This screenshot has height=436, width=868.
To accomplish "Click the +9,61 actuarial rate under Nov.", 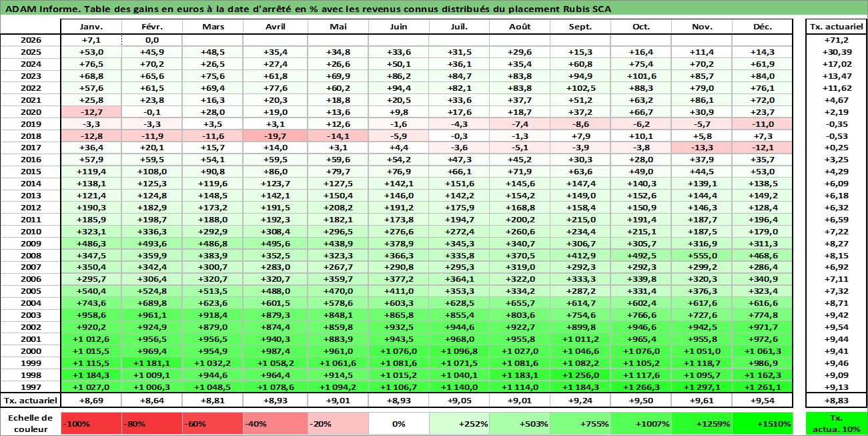I will (702, 401).
